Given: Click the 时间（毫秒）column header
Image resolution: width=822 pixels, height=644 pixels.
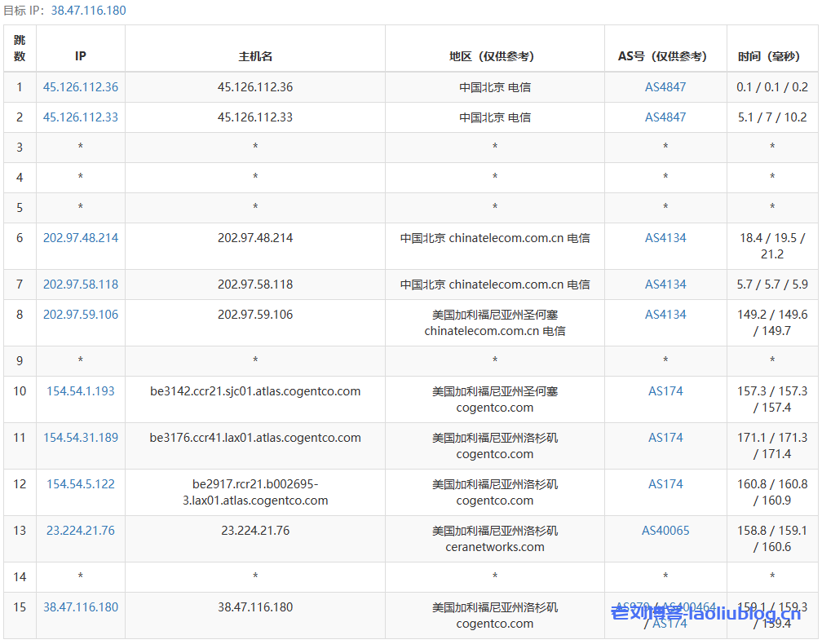Looking at the screenshot, I should pos(772,56).
